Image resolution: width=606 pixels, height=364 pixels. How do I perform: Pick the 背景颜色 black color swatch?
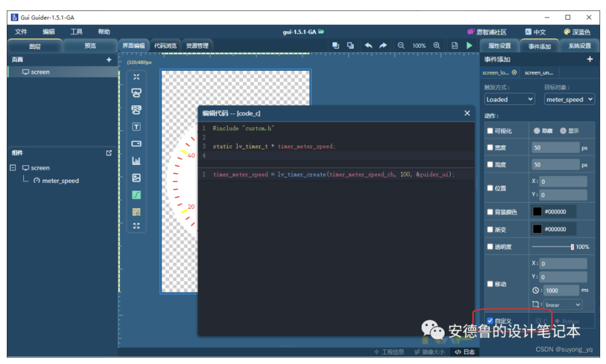click(537, 211)
